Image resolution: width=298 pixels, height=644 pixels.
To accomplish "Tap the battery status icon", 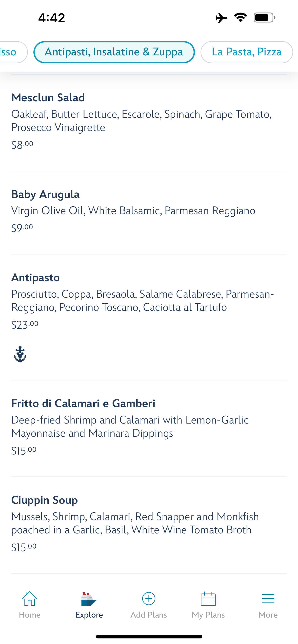I will coord(264,17).
